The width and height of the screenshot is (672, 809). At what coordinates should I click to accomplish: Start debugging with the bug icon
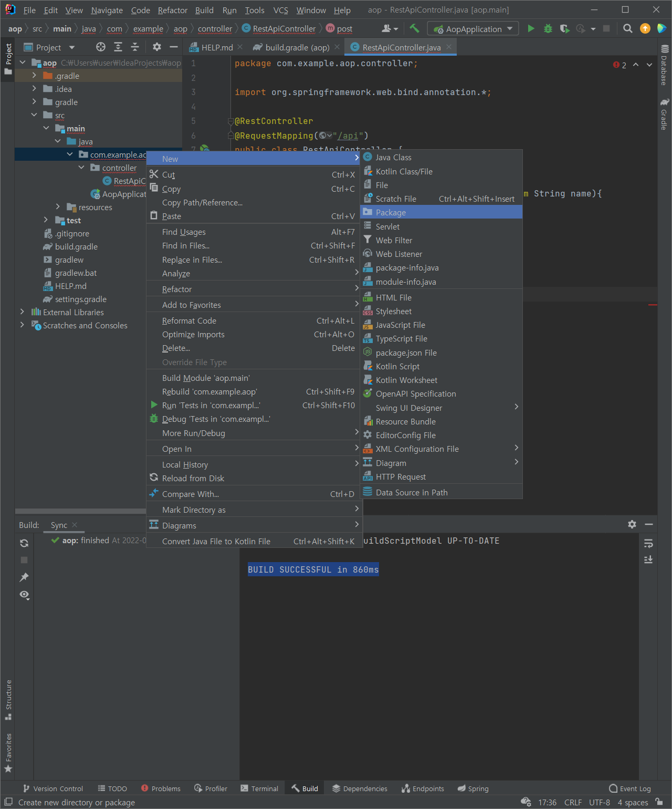548,29
